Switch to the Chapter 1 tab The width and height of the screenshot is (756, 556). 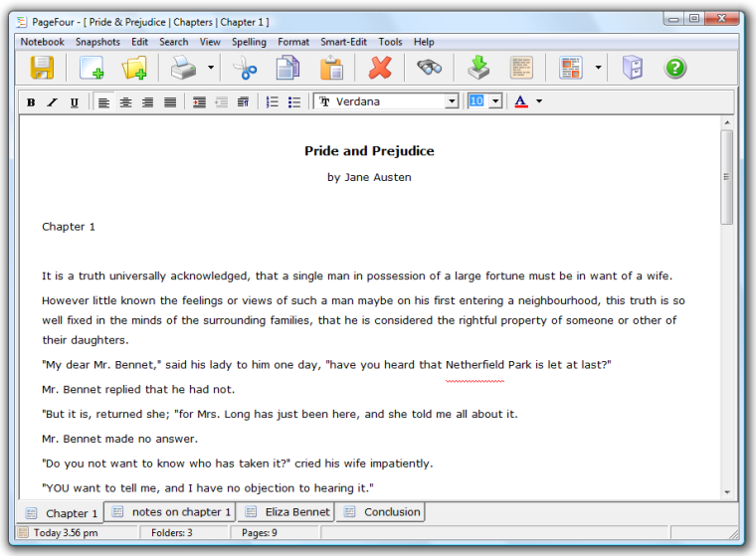click(62, 513)
